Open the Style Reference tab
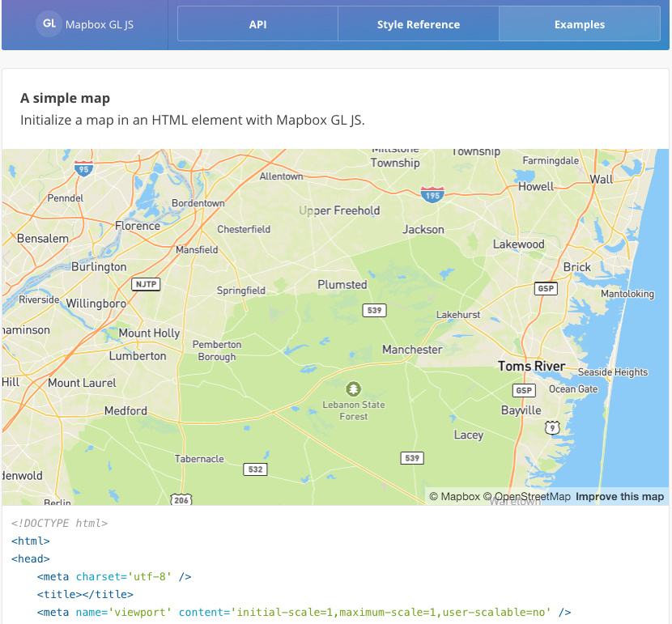The image size is (672, 624). (x=419, y=24)
